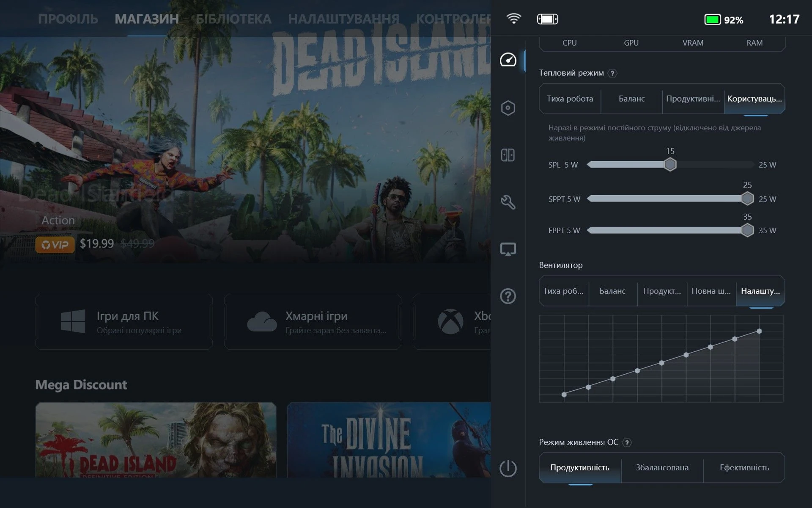
Task: Open the Хмарні ігри category
Action: pos(313,322)
